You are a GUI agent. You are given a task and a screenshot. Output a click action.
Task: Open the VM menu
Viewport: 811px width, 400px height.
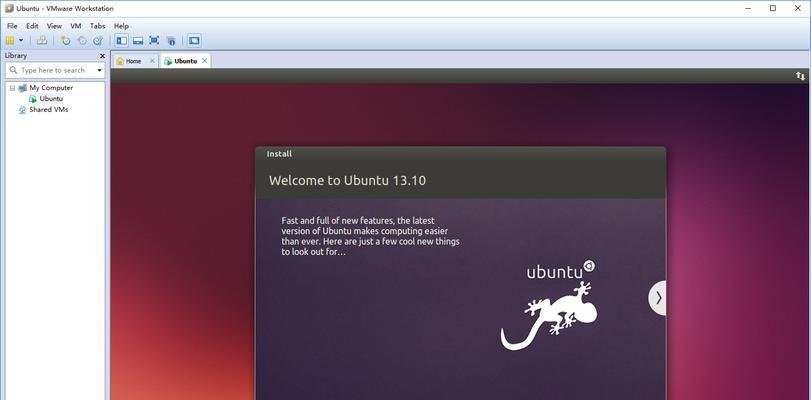tap(76, 26)
